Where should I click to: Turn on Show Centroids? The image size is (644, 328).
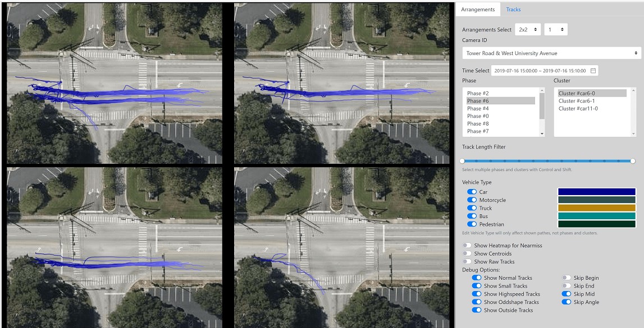point(467,254)
